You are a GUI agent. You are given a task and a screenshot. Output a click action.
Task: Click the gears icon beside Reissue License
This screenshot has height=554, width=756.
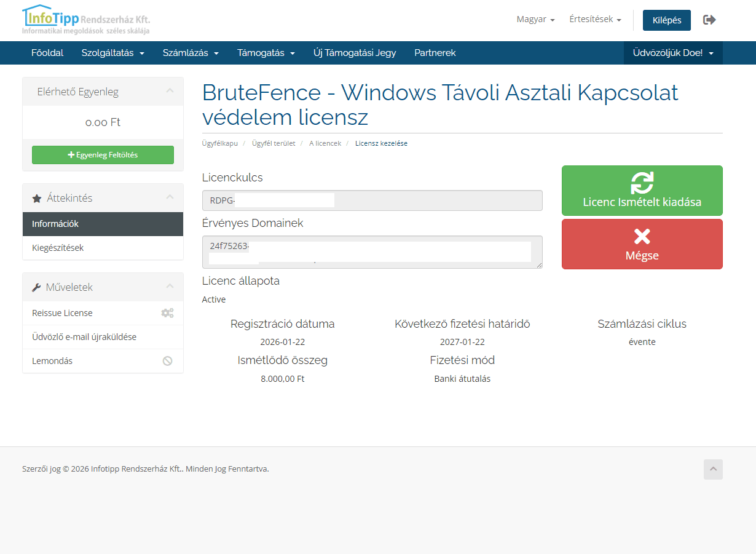(167, 313)
